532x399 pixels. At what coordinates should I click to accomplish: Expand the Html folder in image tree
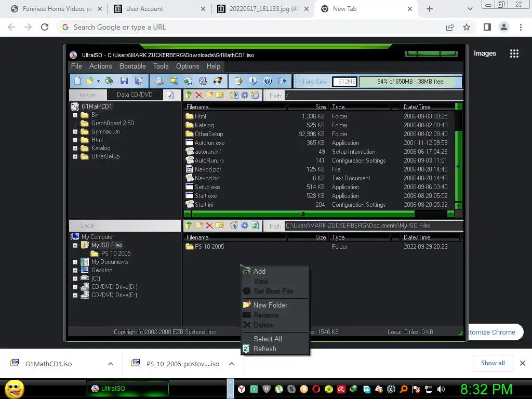click(75, 140)
